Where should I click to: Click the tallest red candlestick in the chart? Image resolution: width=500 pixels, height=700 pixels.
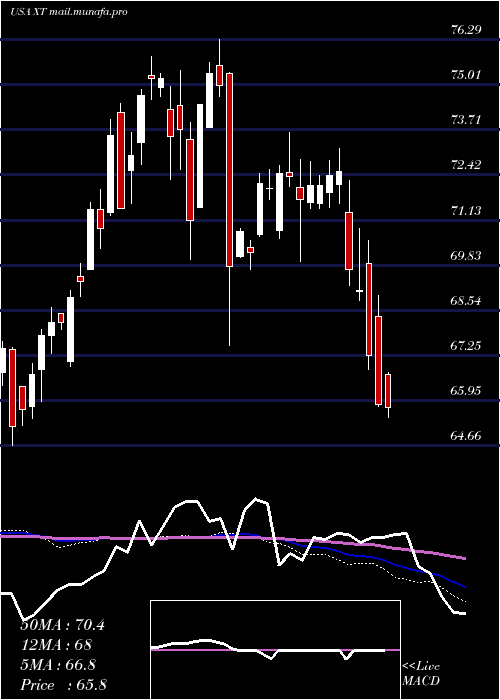point(229,170)
